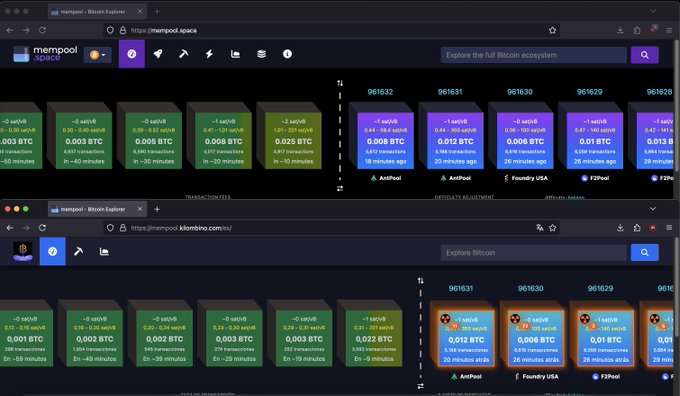Select the 0,012 BTC orange-glow block 20 minutos atrás
This screenshot has height=396, width=680.
click(x=466, y=338)
